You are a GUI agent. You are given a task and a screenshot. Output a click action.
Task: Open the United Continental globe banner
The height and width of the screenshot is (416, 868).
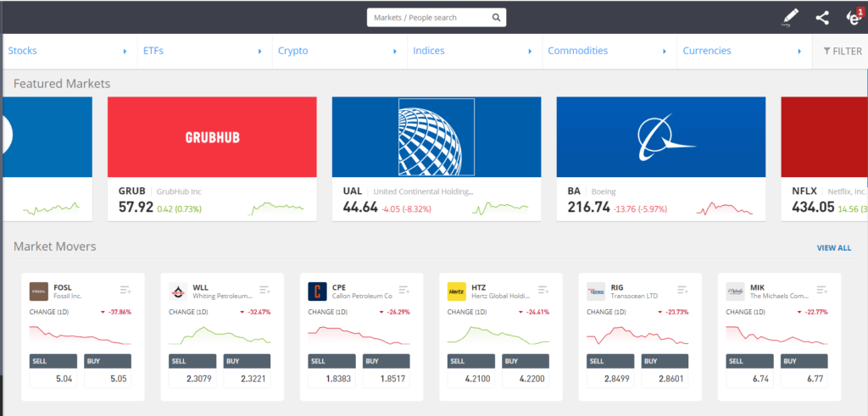click(x=437, y=137)
